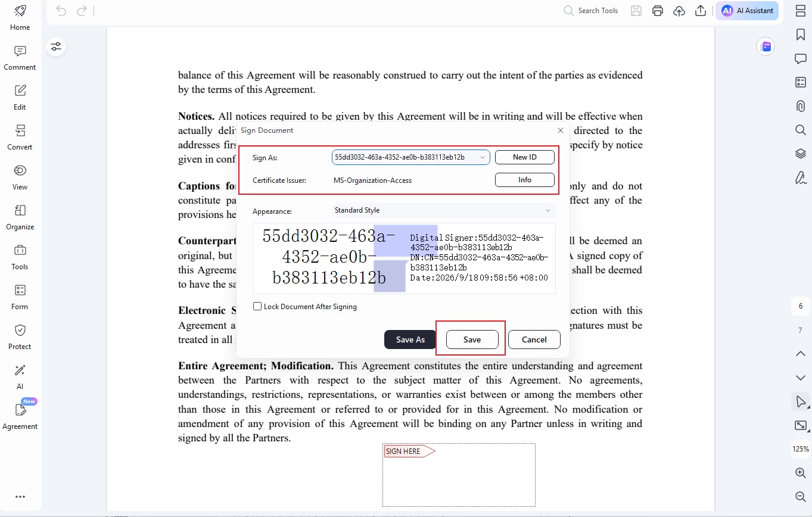This screenshot has width=812, height=517.
Task: Click the Print icon
Action: (x=658, y=11)
